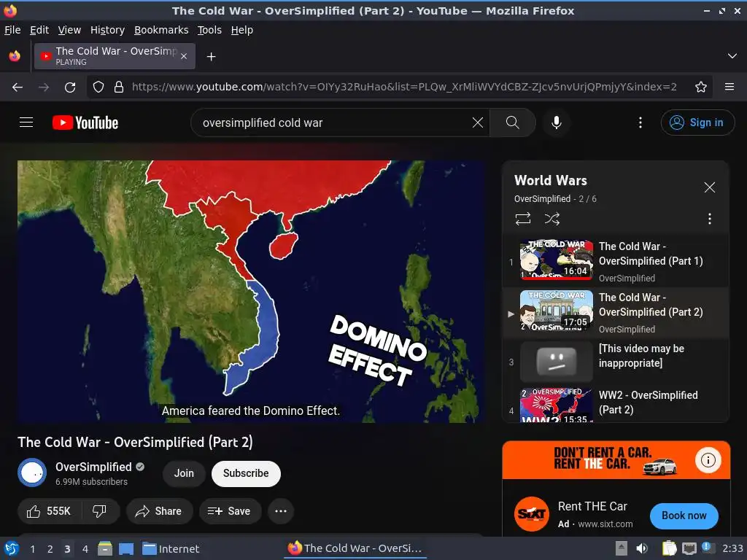Screen dimensions: 747x560
Task: Open a new tab
Action: (211, 57)
